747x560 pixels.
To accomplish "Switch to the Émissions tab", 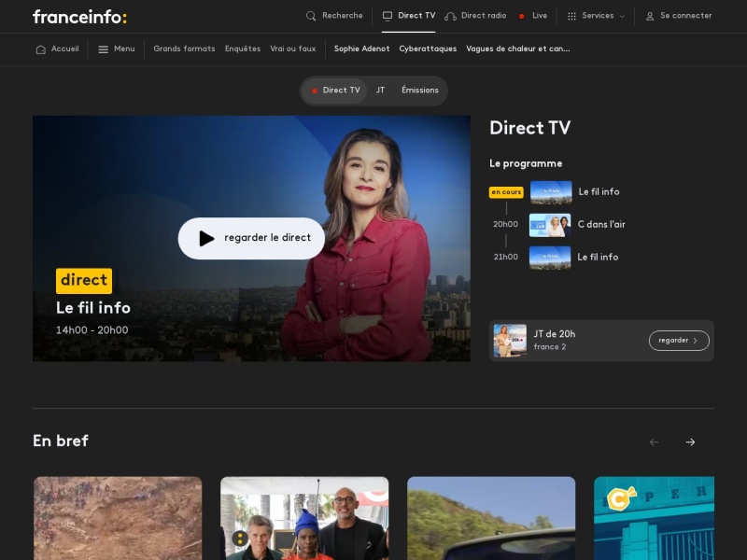I will pyautogui.click(x=419, y=90).
